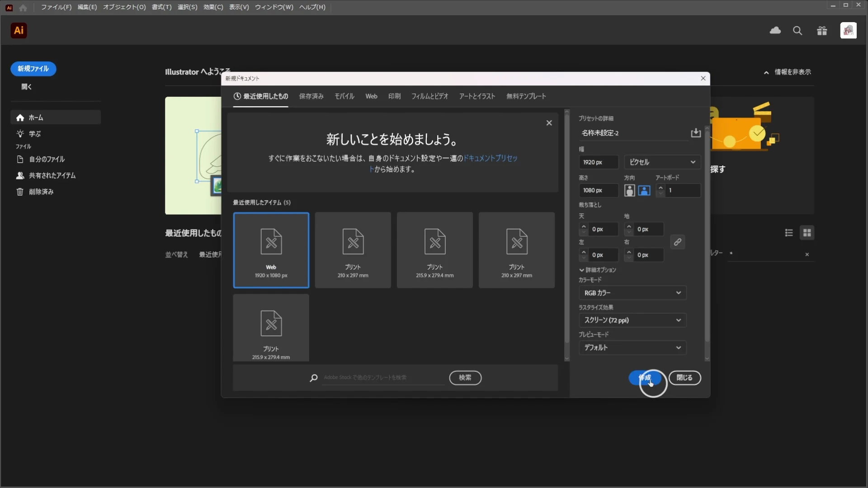Click the 作成 create button
The width and height of the screenshot is (868, 488).
pyautogui.click(x=645, y=378)
